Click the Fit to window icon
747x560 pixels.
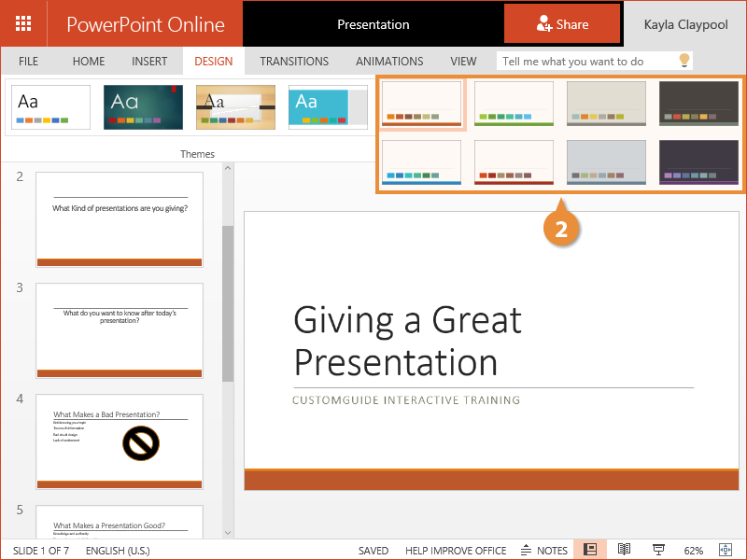(x=725, y=550)
